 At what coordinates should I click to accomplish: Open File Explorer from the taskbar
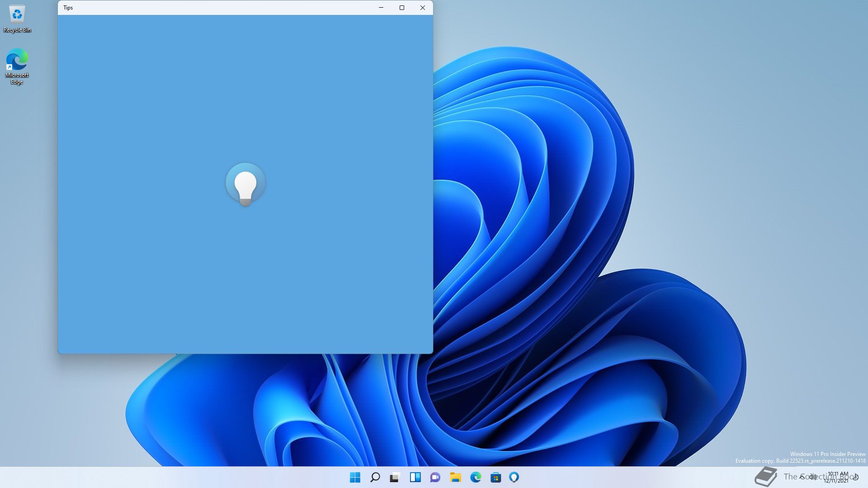455,477
